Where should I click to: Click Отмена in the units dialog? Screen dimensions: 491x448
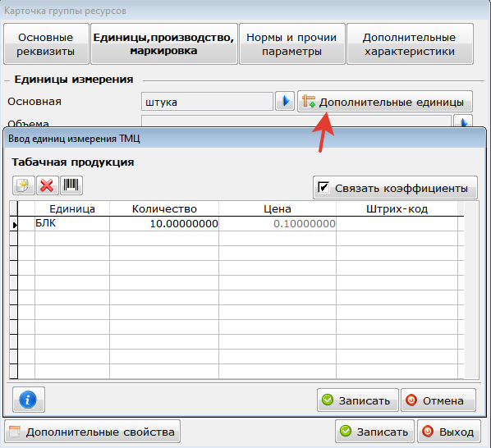(438, 400)
